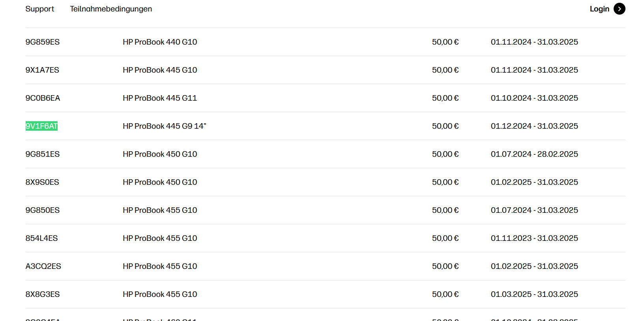Click product code 8X8G3ES
644x321 pixels.
click(x=43, y=294)
